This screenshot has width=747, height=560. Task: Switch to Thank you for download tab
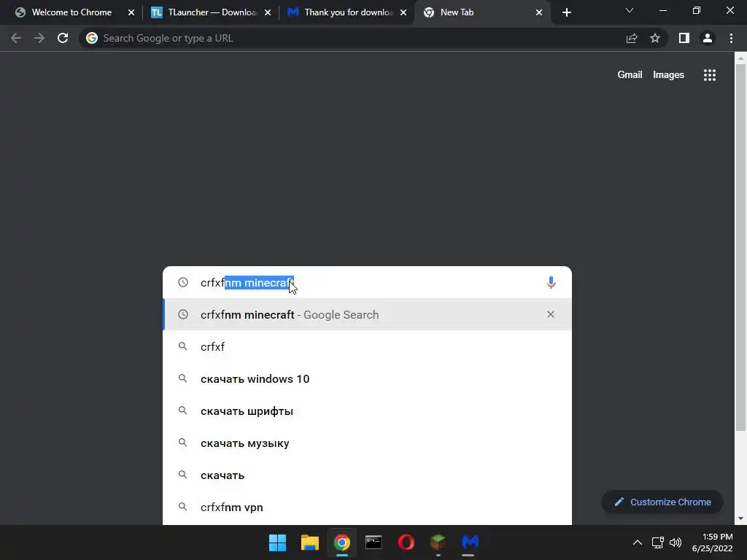347,12
